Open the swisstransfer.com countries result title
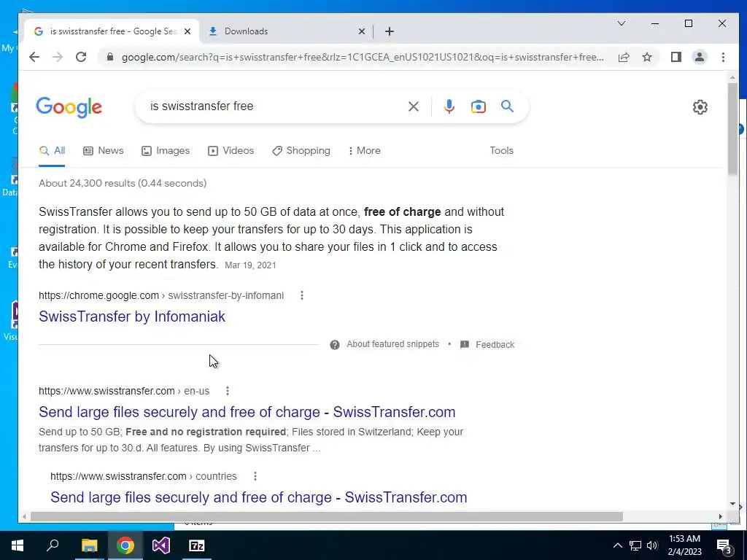The width and height of the screenshot is (747, 560). click(x=259, y=497)
